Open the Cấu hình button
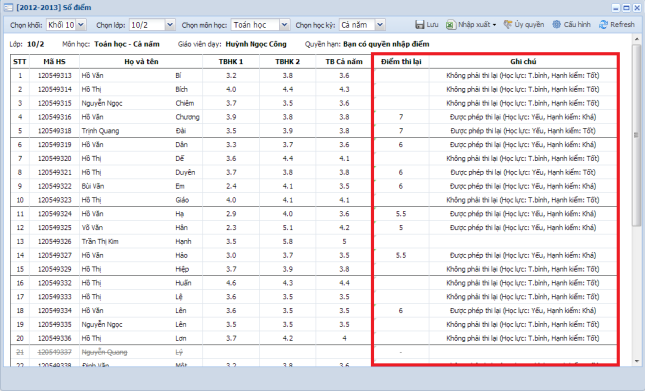645x391 pixels. point(571,25)
